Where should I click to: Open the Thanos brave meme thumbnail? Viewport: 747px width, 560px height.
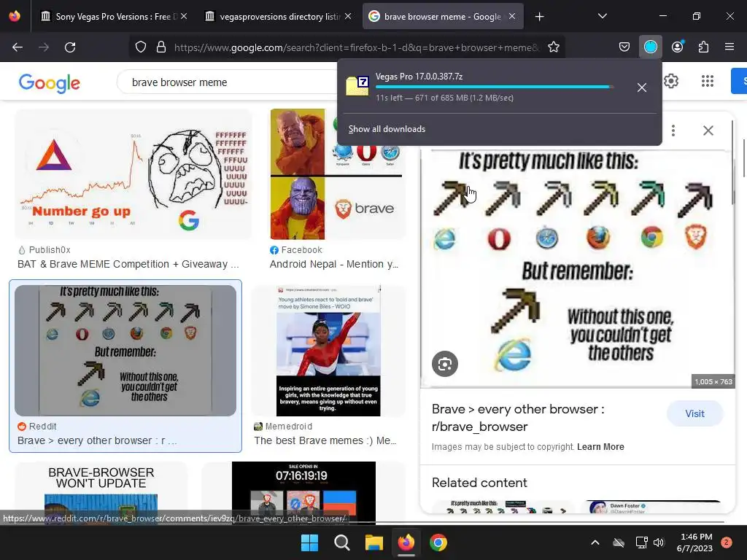coord(337,174)
